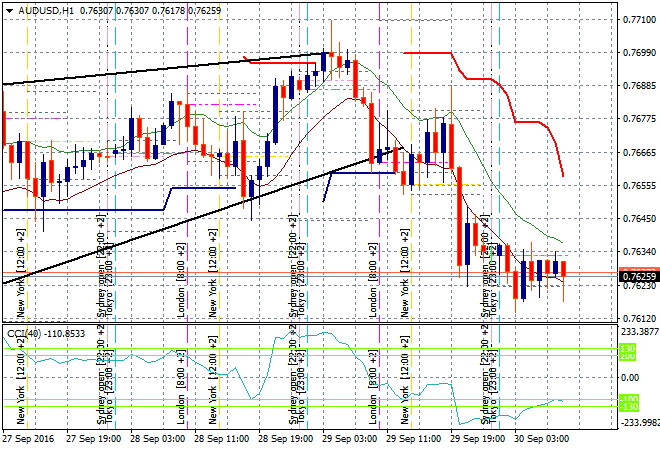Click the 0.00 level on CCI scale
Image resolution: width=660 pixels, height=450 pixels.
pos(630,377)
